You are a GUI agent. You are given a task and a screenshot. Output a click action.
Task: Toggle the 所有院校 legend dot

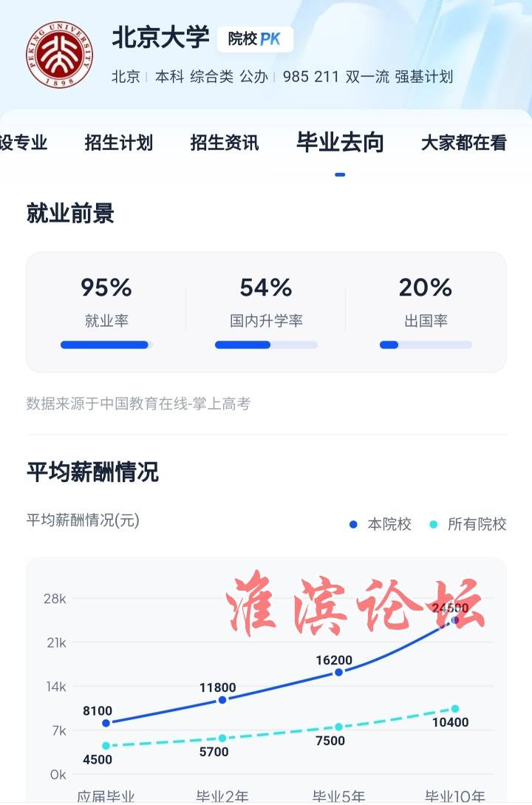[434, 524]
